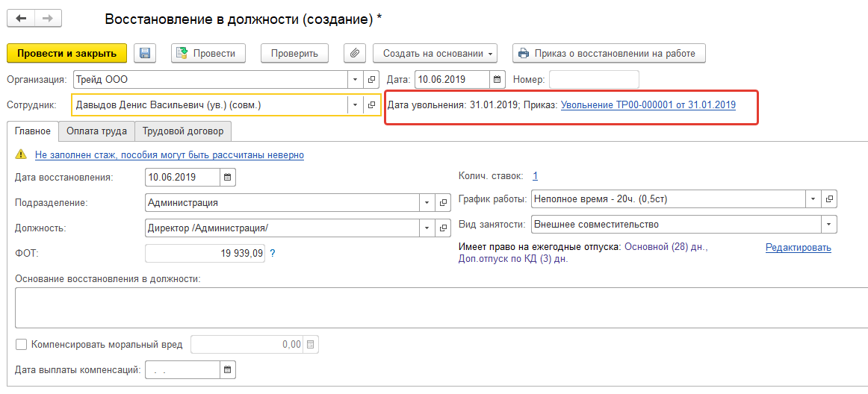Viewport: 868px width, 394px height.
Task: Expand the Должность dropdown list
Action: [427, 228]
